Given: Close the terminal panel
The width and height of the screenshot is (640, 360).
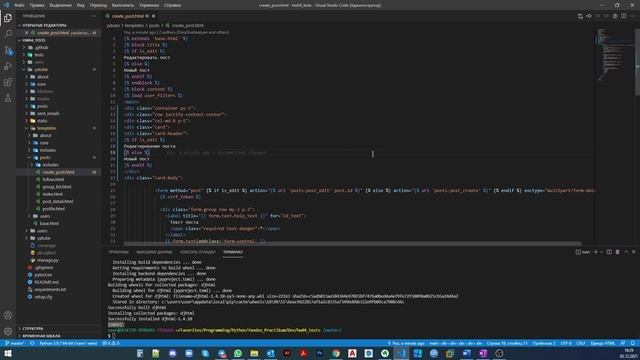Looking at the screenshot, I should tap(633, 252).
